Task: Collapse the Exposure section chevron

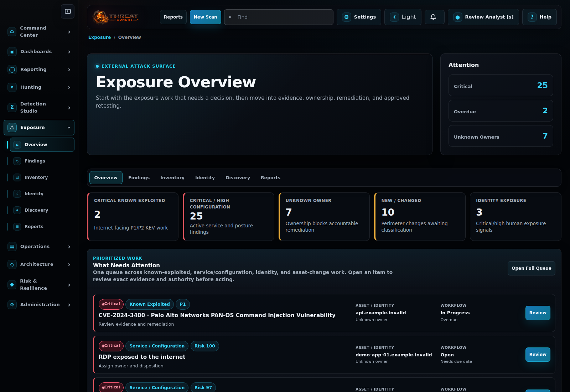Action: pos(69,128)
